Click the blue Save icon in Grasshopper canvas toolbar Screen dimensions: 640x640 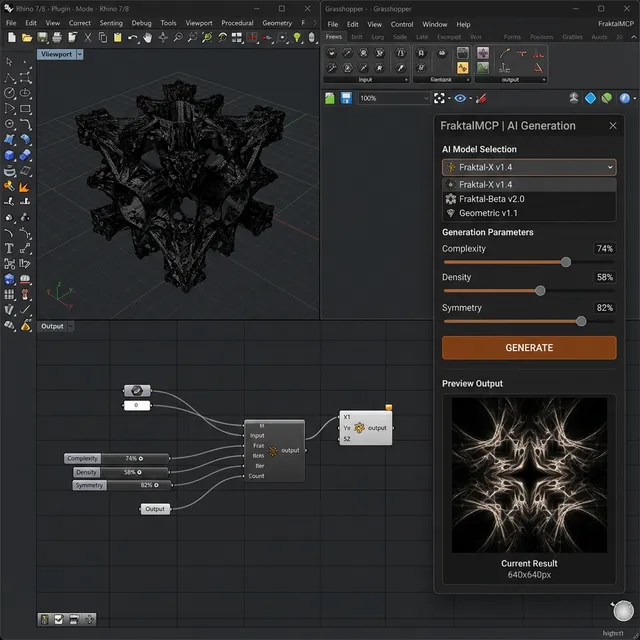click(346, 98)
